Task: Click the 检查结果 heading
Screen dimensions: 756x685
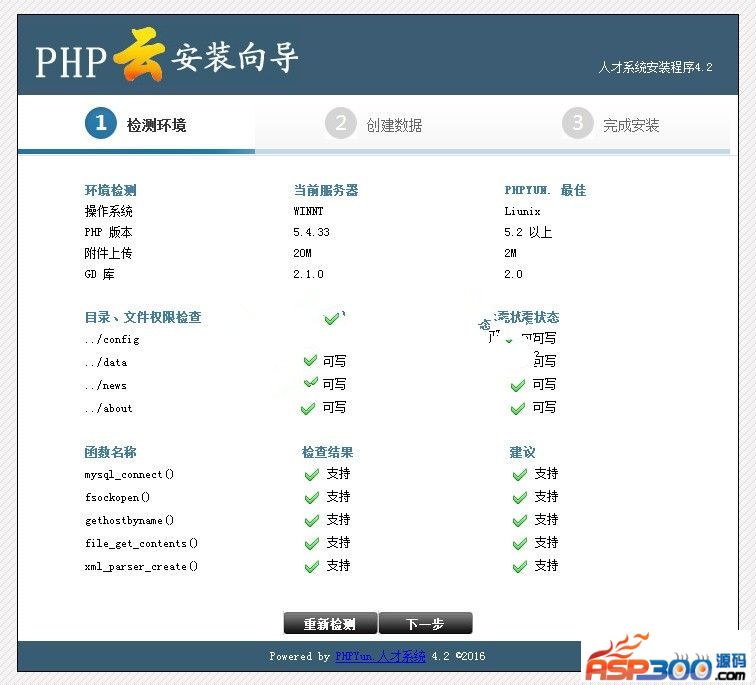Action: pyautogui.click(x=327, y=452)
